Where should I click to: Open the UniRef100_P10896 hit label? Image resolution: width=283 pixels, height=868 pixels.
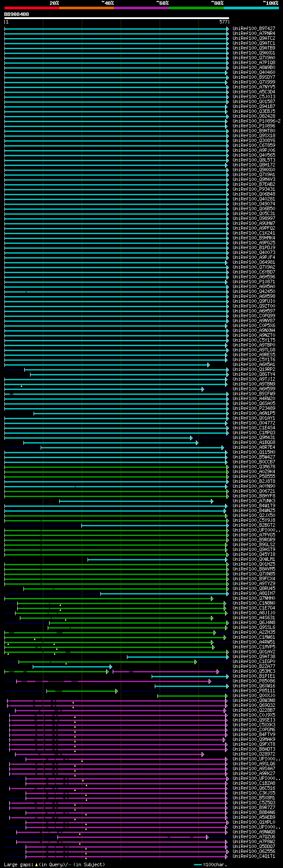[x=254, y=126]
